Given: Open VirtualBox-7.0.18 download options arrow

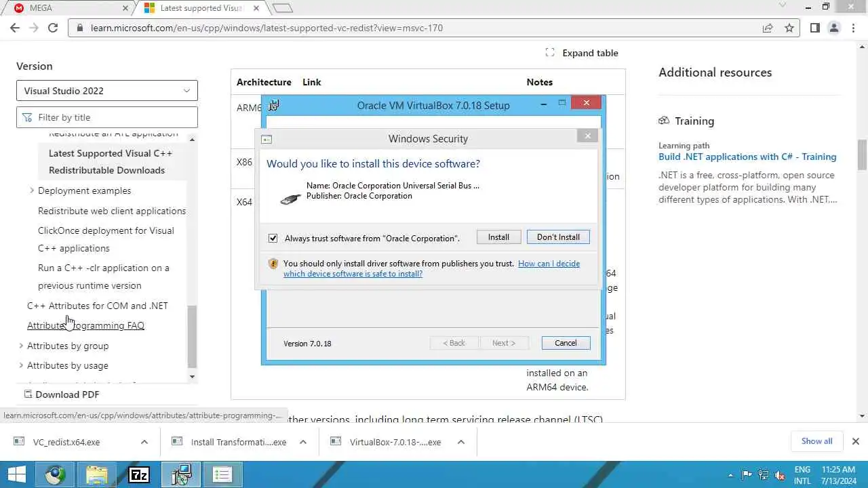Looking at the screenshot, I should coord(461,442).
